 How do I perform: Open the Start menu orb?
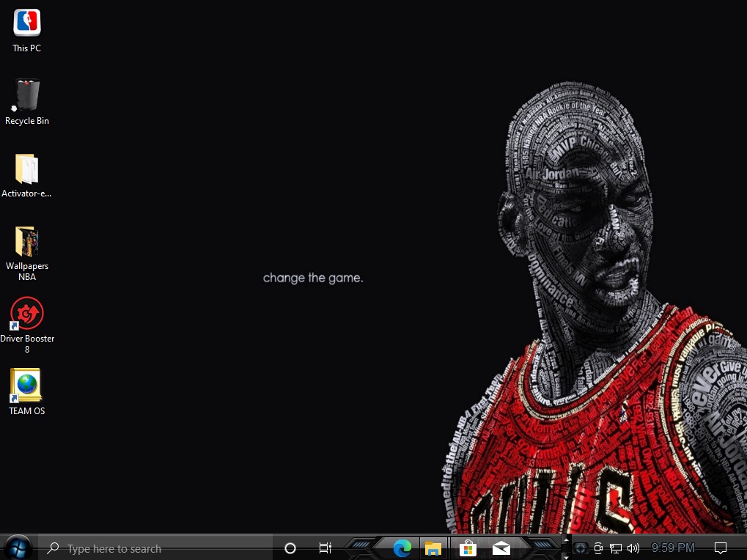[18, 548]
